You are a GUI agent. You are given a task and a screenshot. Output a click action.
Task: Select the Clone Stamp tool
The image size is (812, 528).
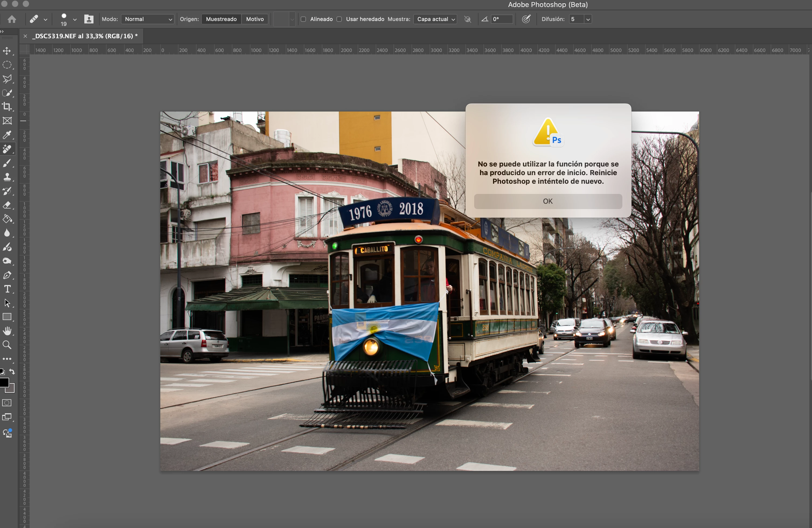pyautogui.click(x=7, y=177)
